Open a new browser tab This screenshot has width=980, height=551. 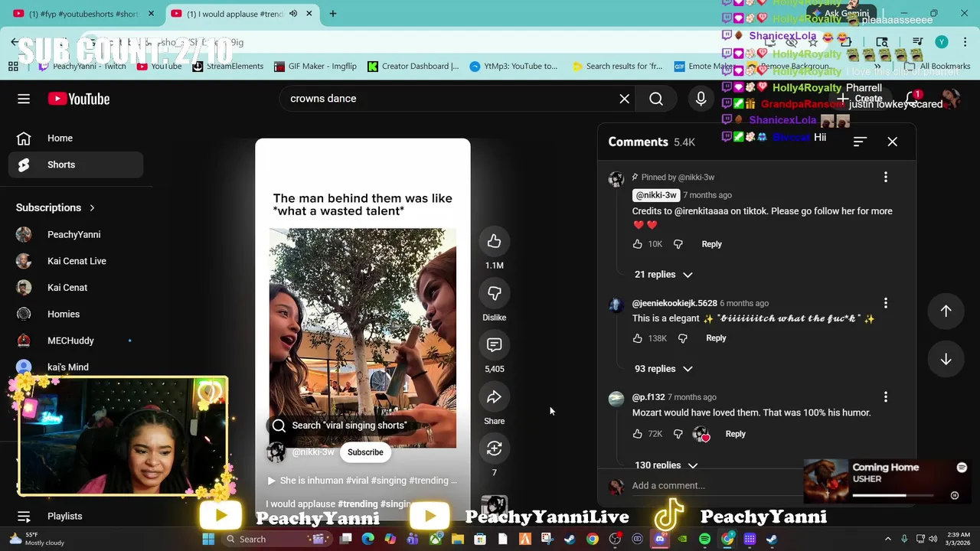(332, 14)
